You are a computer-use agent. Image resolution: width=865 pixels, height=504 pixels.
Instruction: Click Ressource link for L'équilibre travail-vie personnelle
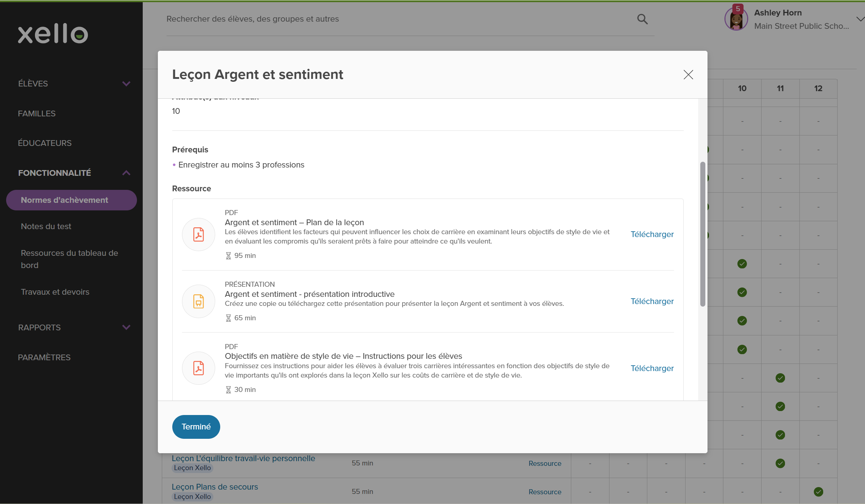[x=545, y=463]
